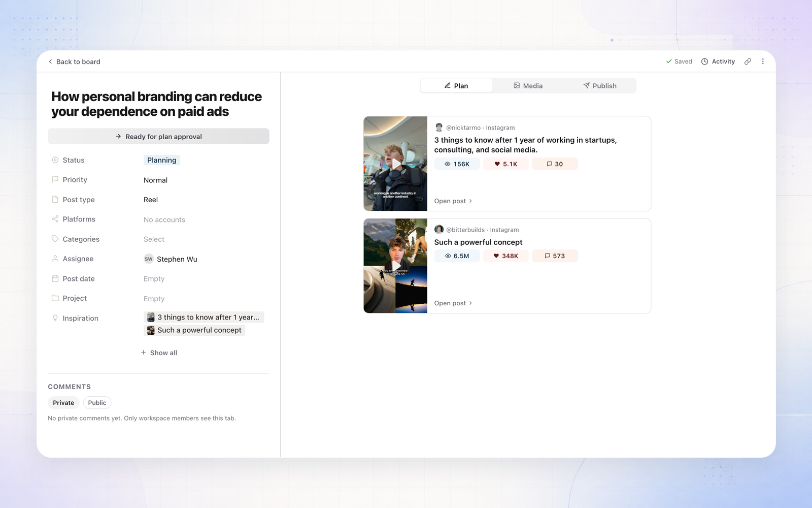This screenshot has height=508, width=812.
Task: Click the post title heading
Action: (x=157, y=104)
